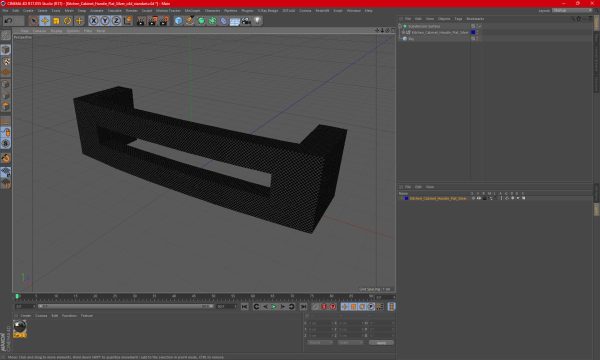The height and width of the screenshot is (360, 600).
Task: Go to end of animation
Action: point(303,307)
